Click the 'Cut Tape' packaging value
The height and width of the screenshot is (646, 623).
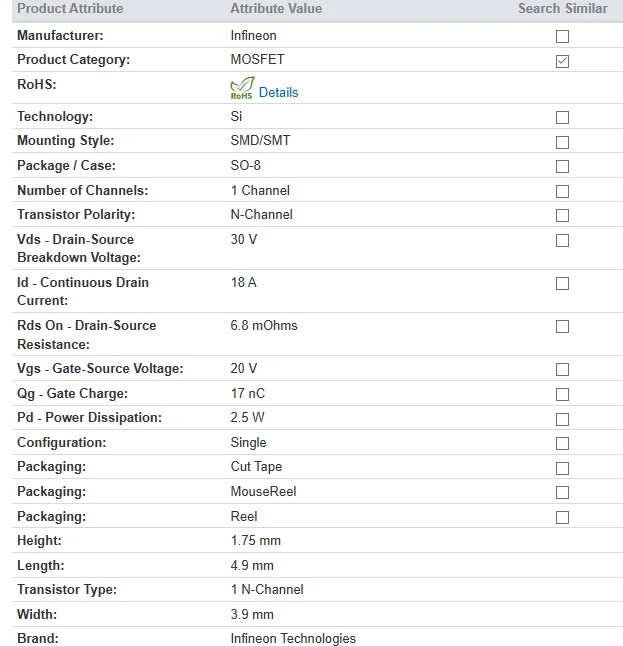coord(256,466)
